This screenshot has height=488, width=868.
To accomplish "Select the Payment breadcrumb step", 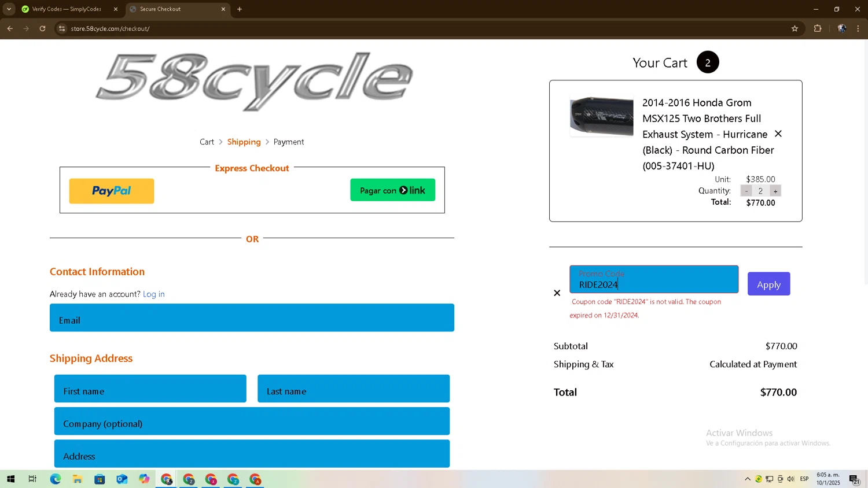I will [x=289, y=142].
